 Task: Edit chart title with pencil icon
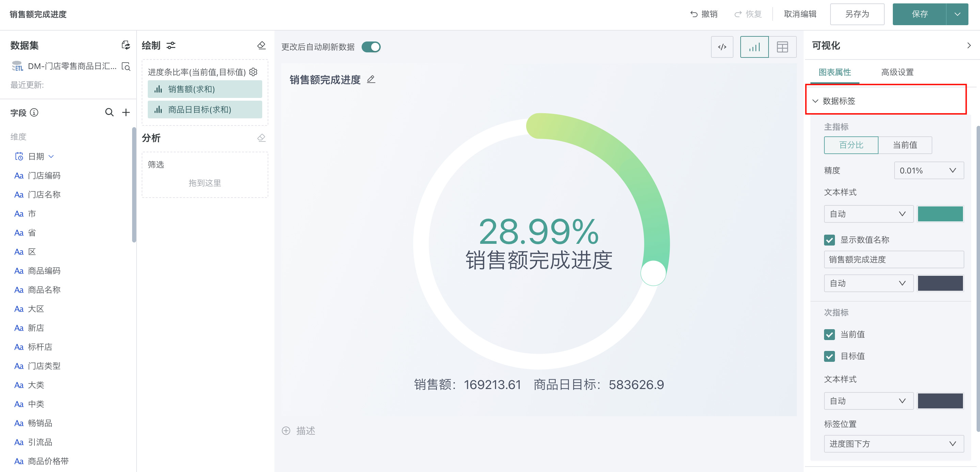coord(371,80)
